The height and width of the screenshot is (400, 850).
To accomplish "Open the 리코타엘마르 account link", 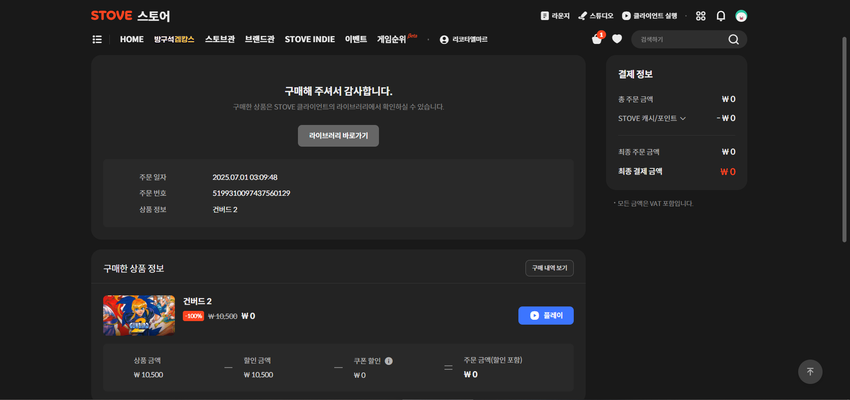I will coord(463,40).
